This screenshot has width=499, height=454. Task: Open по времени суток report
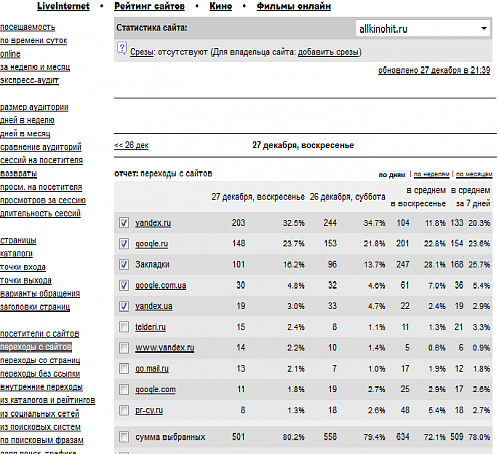click(33, 41)
